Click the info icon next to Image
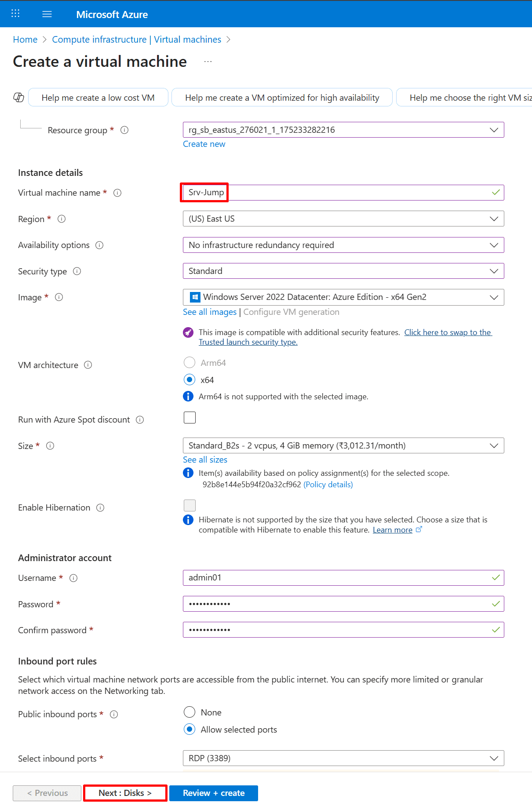The height and width of the screenshot is (810, 532). (59, 297)
